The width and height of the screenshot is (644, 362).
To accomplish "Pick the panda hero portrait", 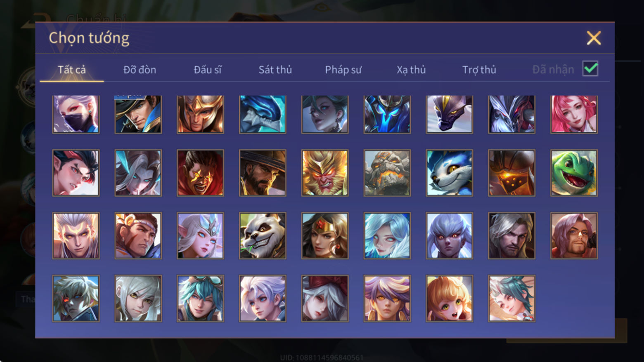I will 263,235.
